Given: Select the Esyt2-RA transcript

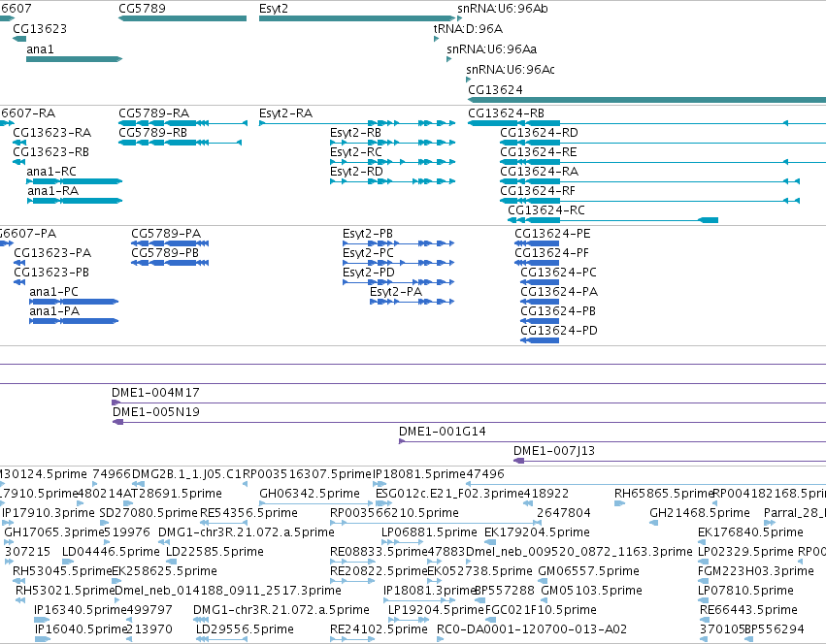Looking at the screenshot, I should [x=357, y=123].
